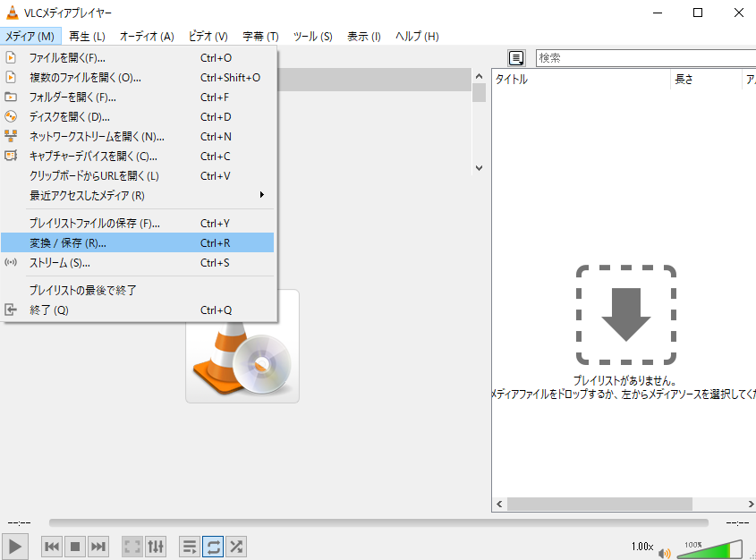Select 複数のファイルを開く (O)...
This screenshot has width=756, height=560.
tap(138, 78)
